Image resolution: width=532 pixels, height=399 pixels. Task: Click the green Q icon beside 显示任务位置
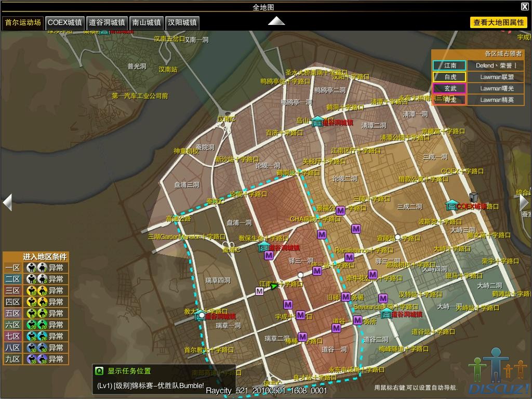click(99, 371)
